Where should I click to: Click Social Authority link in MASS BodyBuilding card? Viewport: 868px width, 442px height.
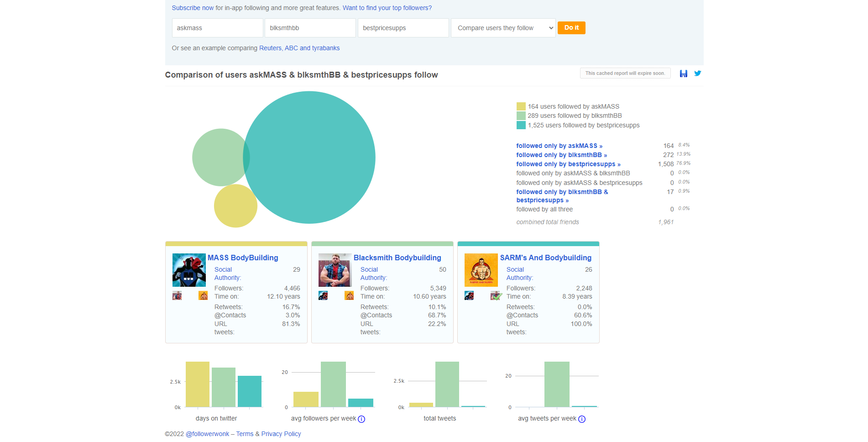pos(228,274)
